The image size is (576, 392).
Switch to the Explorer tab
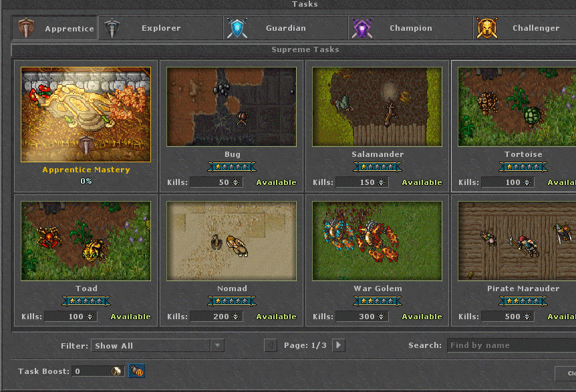160,28
